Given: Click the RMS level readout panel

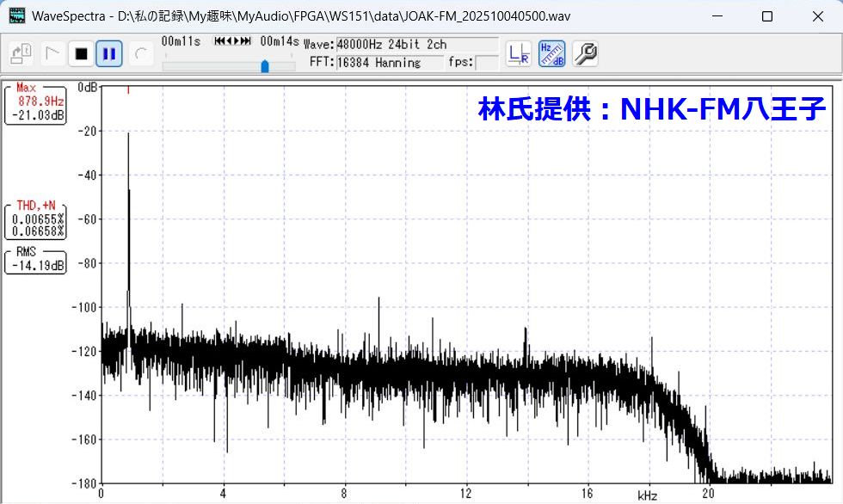Looking at the screenshot, I should coord(35,261).
